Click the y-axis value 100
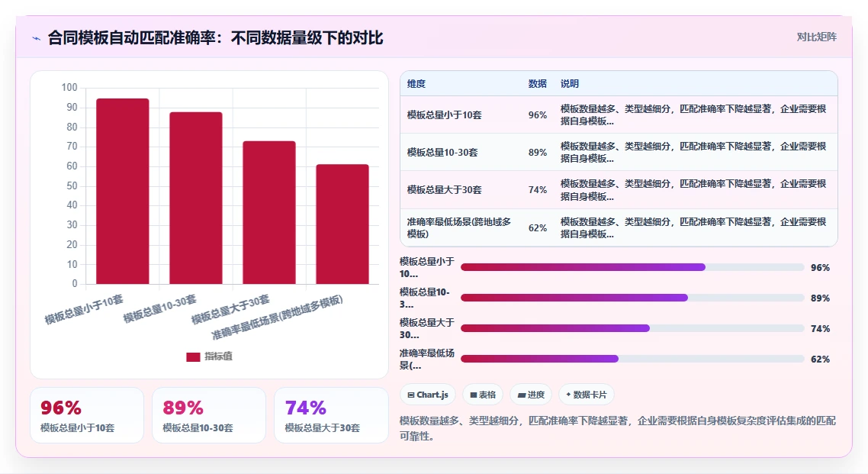Image resolution: width=868 pixels, height=474 pixels. point(69,88)
